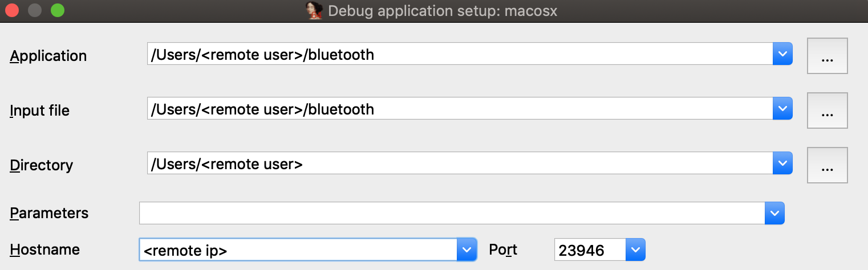
Task: Expand the Directory dropdown list
Action: pyautogui.click(x=782, y=164)
